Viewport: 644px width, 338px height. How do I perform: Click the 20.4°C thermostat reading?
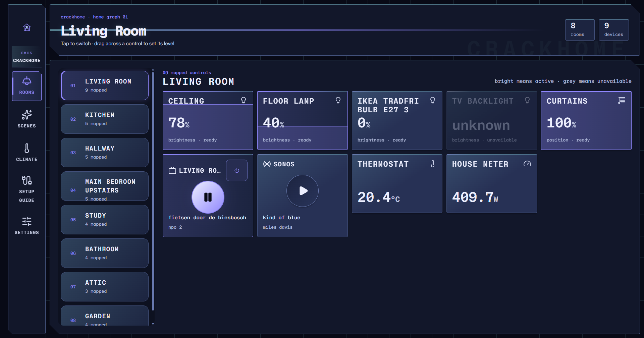click(x=379, y=197)
